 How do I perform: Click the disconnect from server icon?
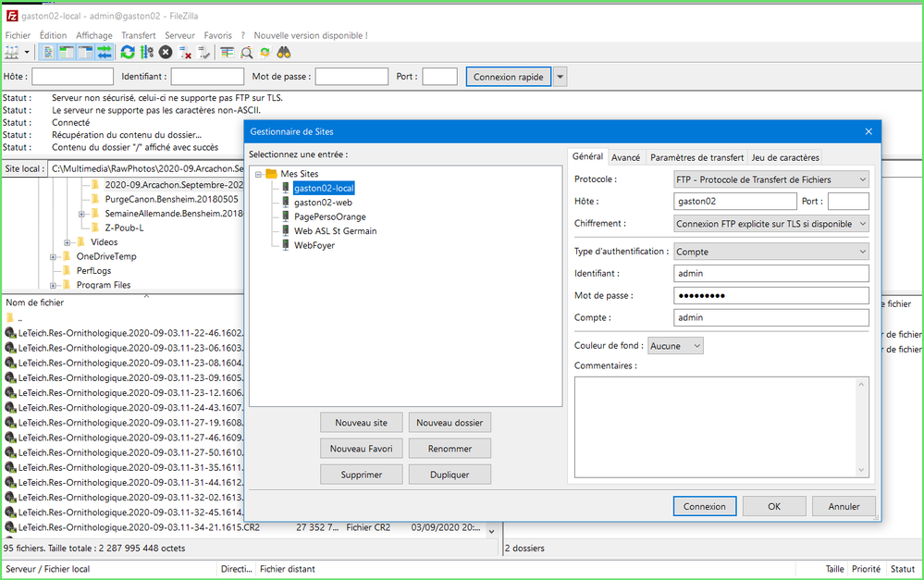pyautogui.click(x=185, y=53)
